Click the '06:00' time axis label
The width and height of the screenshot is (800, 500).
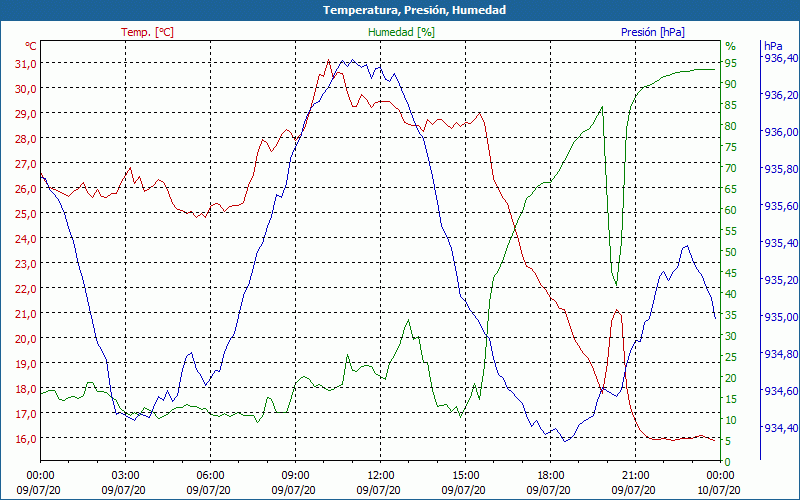(x=210, y=476)
